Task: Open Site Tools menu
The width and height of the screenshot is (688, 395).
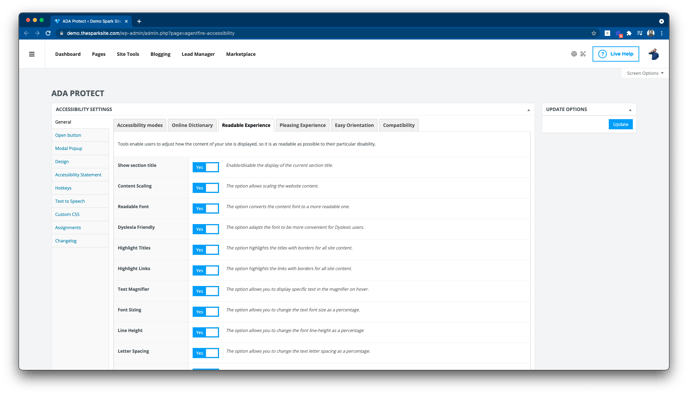Action: 128,54
